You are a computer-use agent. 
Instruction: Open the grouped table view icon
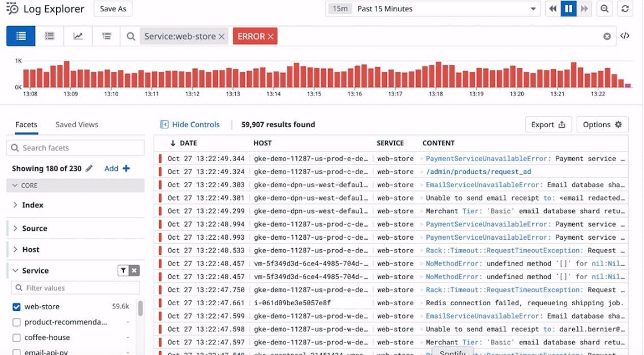[49, 36]
